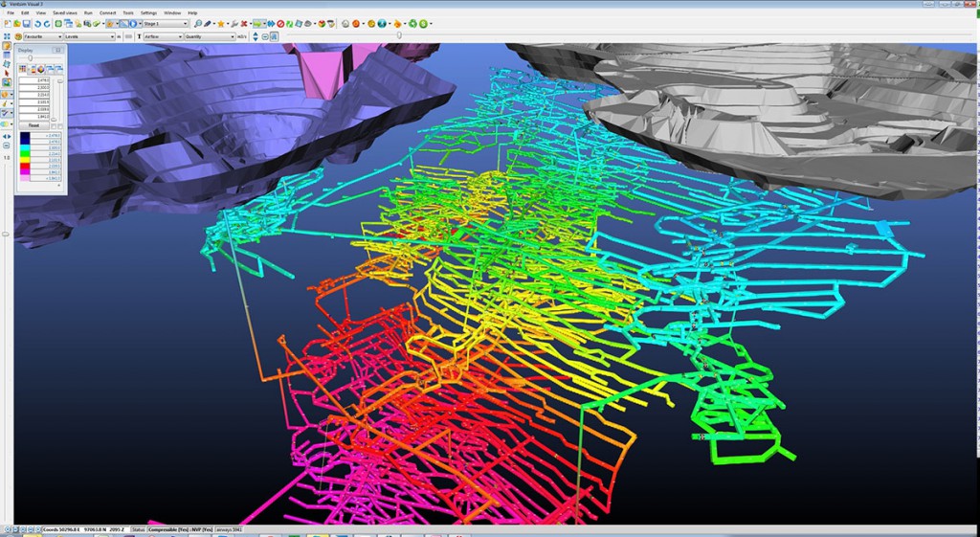Toggle the small minus box in sidebar
This screenshot has width=980, height=537.
click(x=7, y=145)
